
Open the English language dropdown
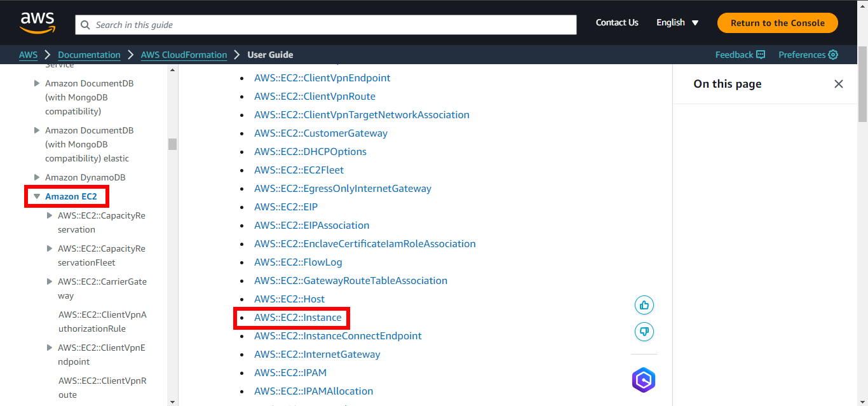pos(677,23)
